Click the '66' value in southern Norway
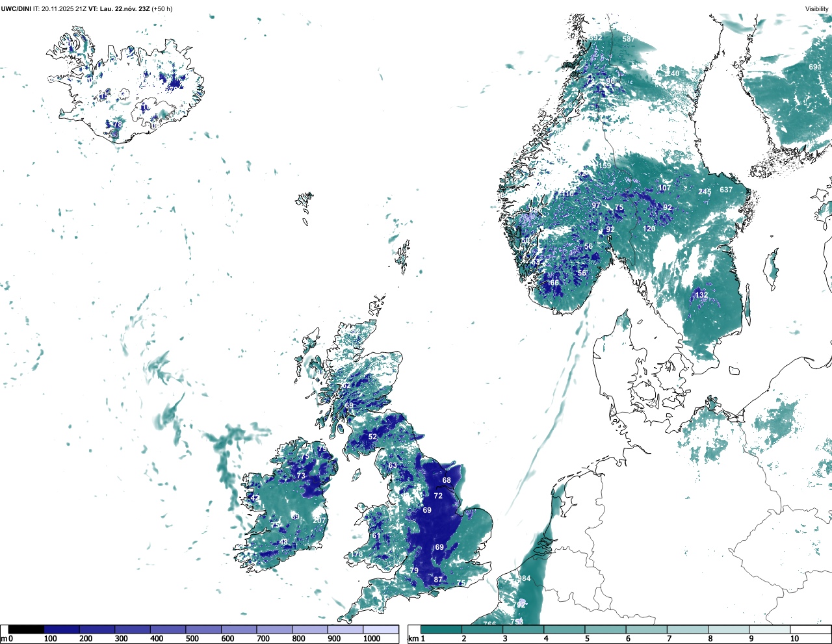Screen dimensions: 832x644 click(x=554, y=283)
